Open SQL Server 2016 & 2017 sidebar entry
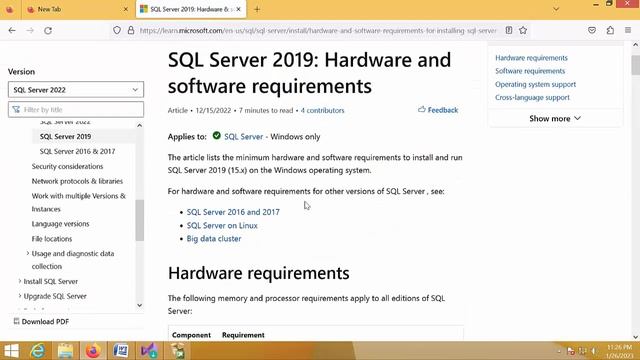The height and width of the screenshot is (360, 640). coord(77,151)
